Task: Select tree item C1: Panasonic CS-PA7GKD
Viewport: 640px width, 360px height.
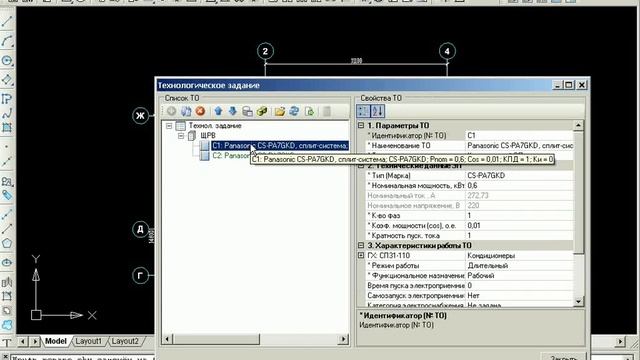Action: (280, 146)
